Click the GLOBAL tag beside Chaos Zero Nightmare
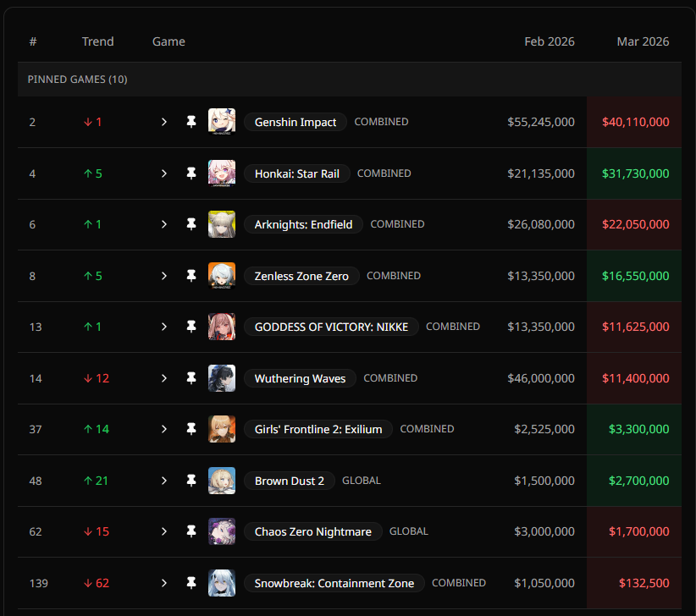 point(409,531)
